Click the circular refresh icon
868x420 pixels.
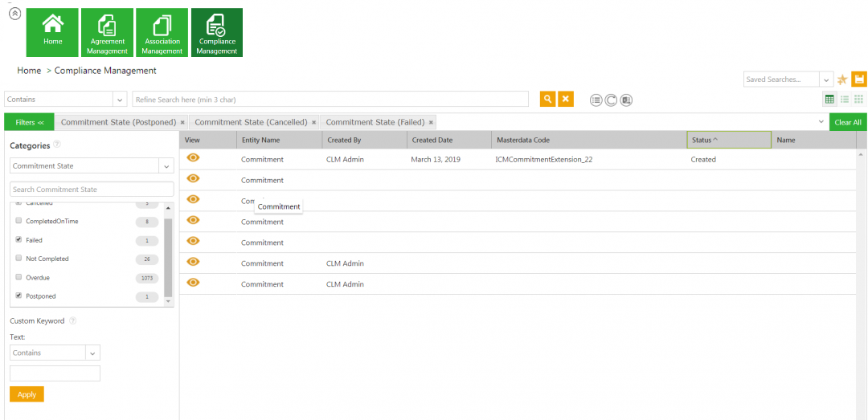pos(611,100)
